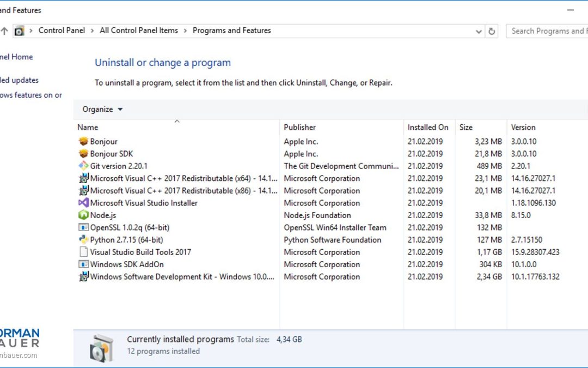Screen dimensions: 588x368
Task: Expand the chevron before Control Panel breadcrumb
Action: click(30, 31)
